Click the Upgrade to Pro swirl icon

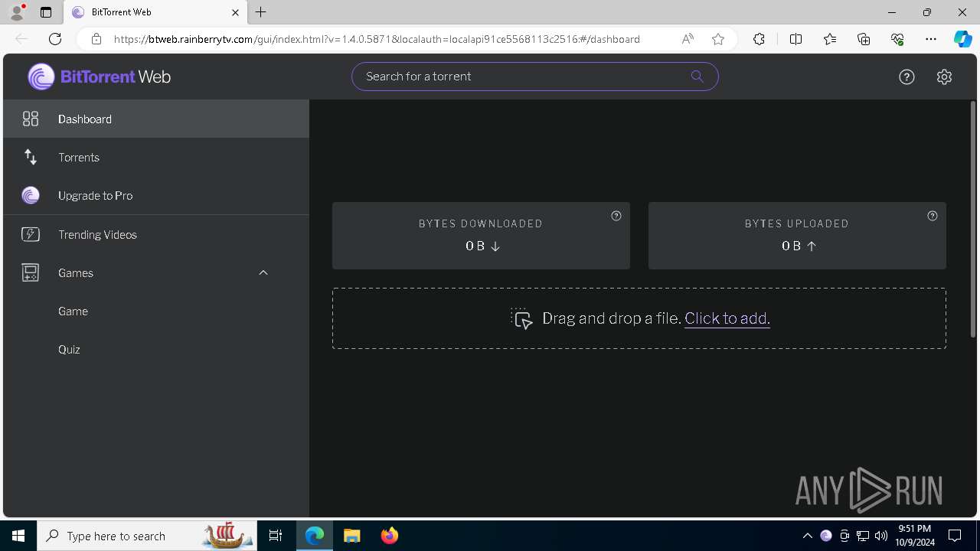pyautogui.click(x=31, y=195)
